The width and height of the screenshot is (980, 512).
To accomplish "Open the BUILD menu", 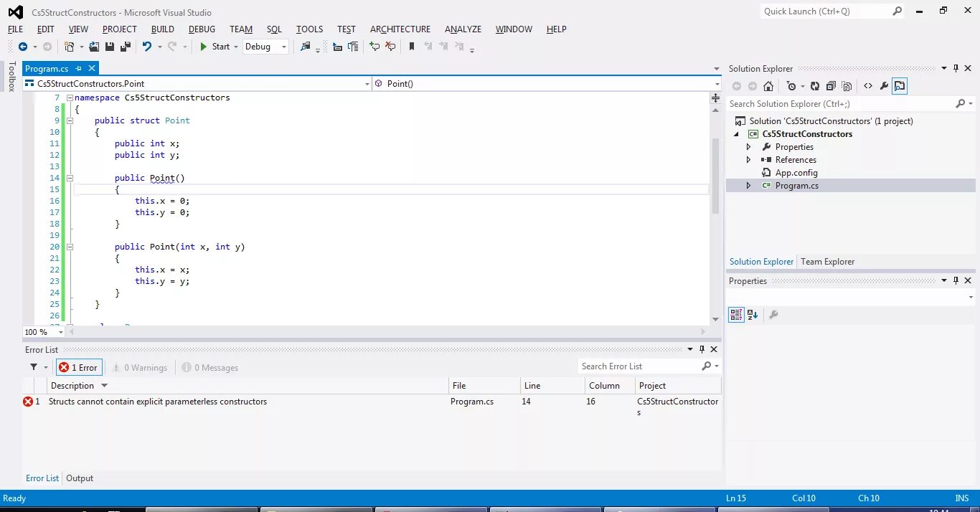I will (x=163, y=29).
